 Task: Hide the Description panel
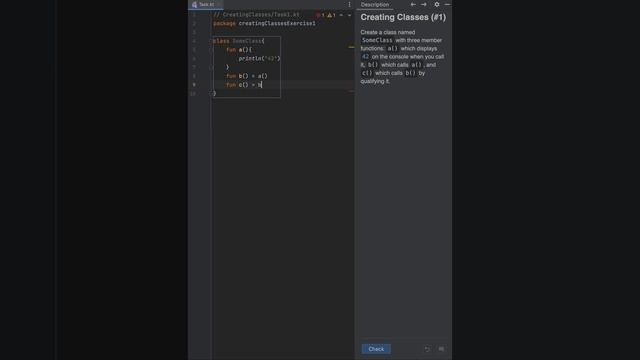[447, 4]
